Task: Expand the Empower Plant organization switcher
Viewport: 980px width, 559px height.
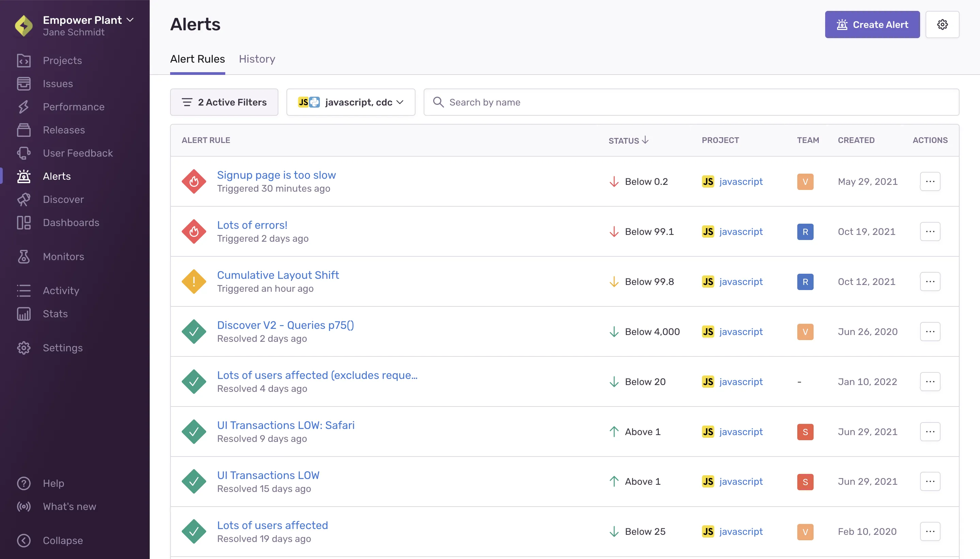Action: click(x=87, y=20)
